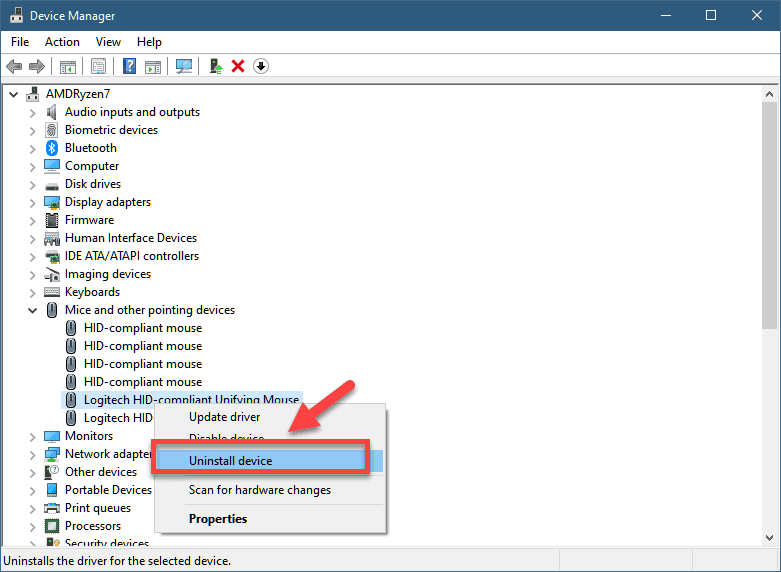Viewport: 781px width, 572px height.
Task: Click the Forward arrow toolbar icon
Action: (37, 66)
